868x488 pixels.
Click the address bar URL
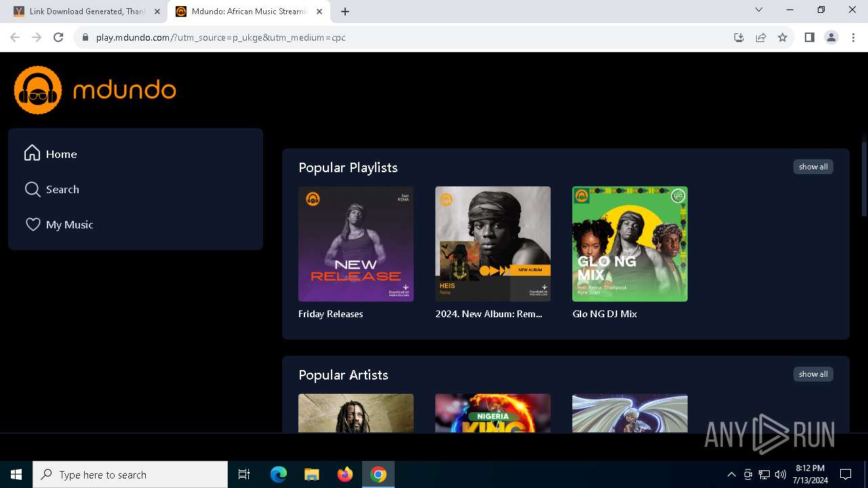point(221,37)
